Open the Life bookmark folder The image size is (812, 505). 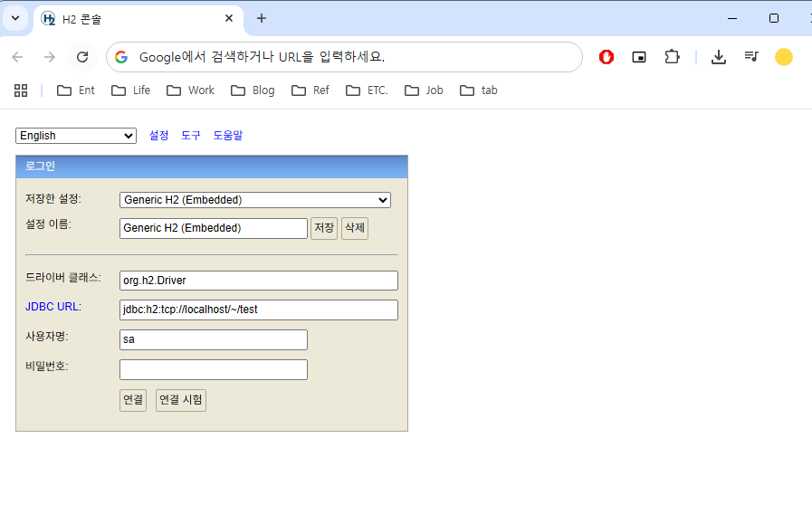pyautogui.click(x=130, y=91)
